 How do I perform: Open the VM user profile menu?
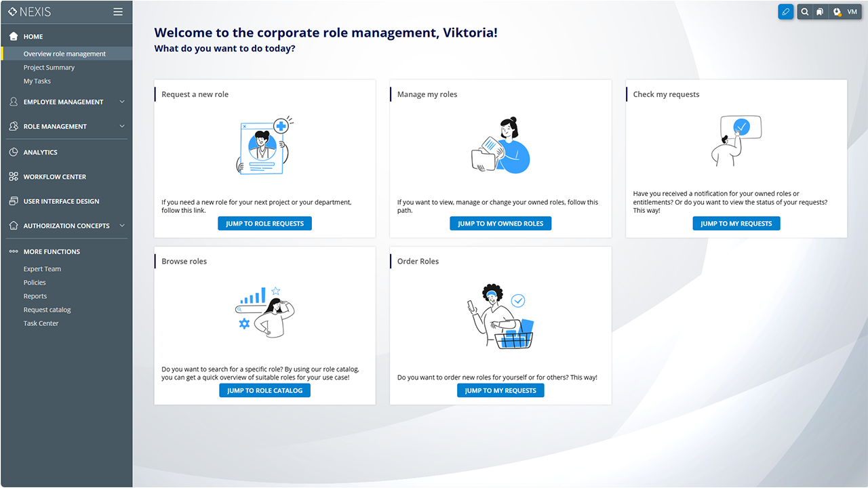click(x=852, y=12)
